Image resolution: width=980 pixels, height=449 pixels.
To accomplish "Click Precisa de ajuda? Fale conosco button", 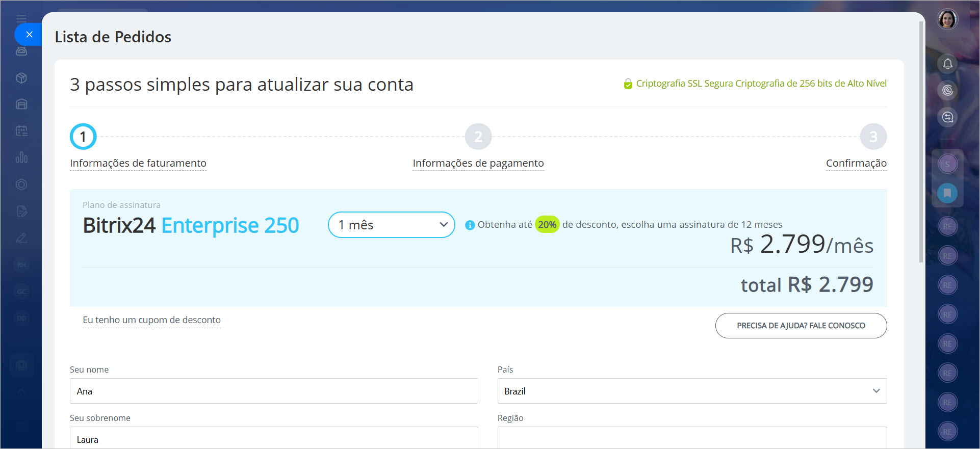I will 801,326.
